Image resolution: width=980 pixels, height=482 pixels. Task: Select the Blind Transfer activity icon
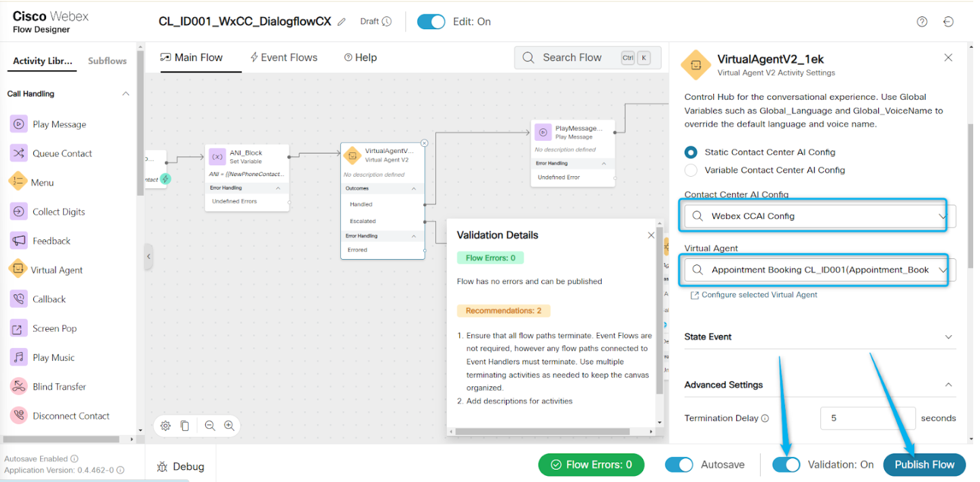[x=19, y=387]
